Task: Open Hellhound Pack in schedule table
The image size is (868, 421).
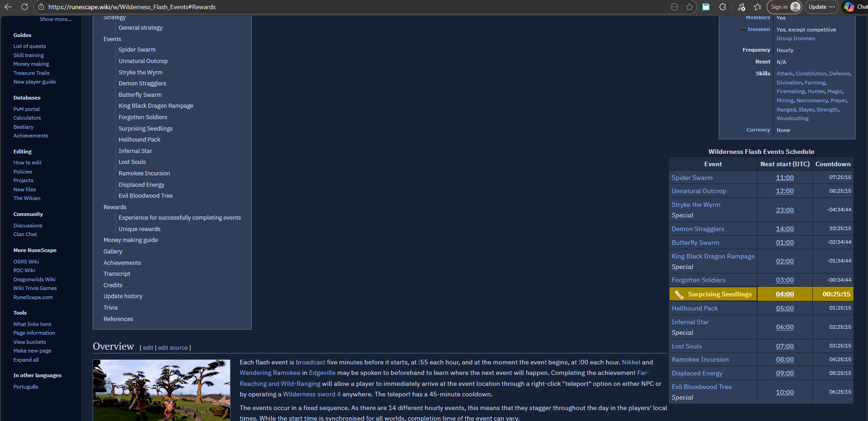Action: 695,309
